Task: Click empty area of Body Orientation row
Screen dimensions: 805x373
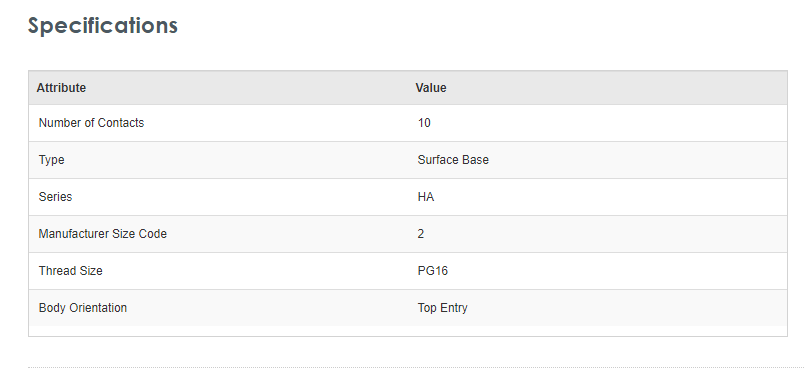Action: [x=637, y=308]
